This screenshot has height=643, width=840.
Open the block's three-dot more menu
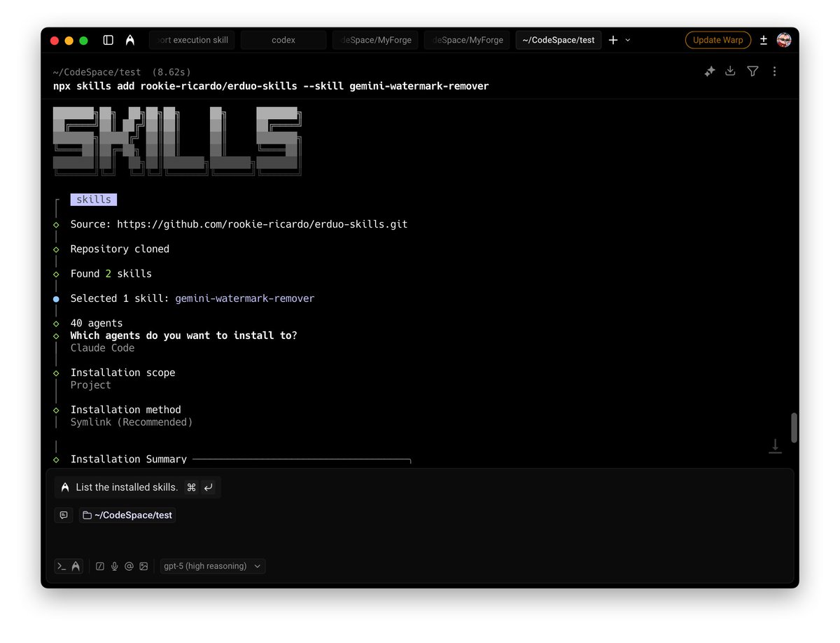(x=774, y=71)
